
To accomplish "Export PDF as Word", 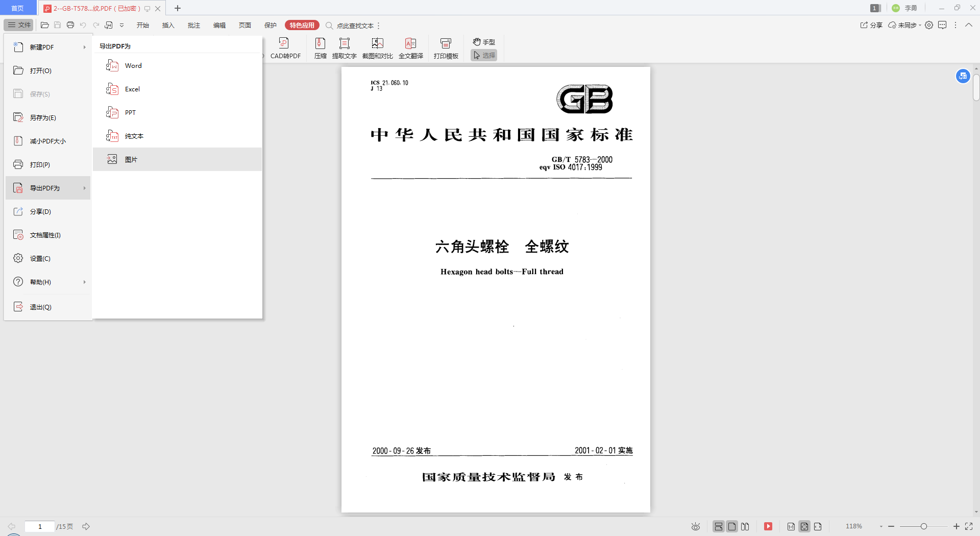I will click(x=178, y=65).
